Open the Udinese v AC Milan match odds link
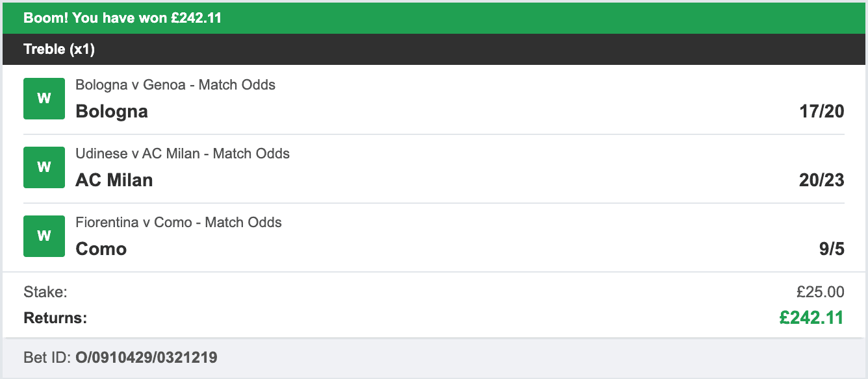The height and width of the screenshot is (379, 868). click(183, 154)
